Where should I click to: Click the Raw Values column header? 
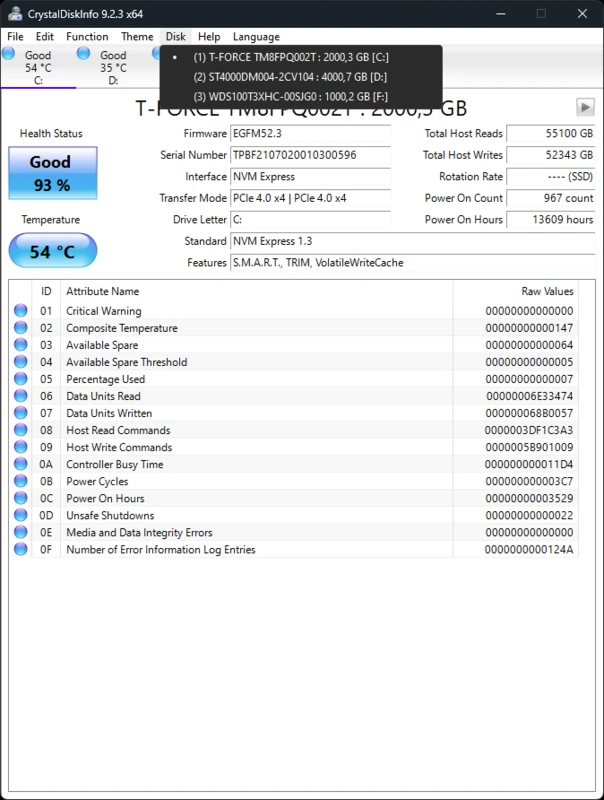click(x=516, y=291)
